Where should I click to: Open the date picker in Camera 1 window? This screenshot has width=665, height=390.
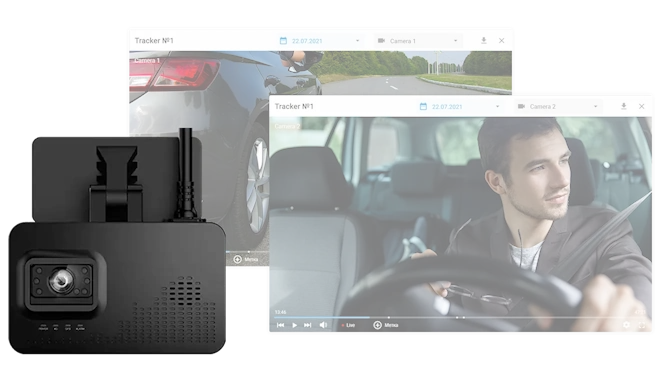click(320, 41)
